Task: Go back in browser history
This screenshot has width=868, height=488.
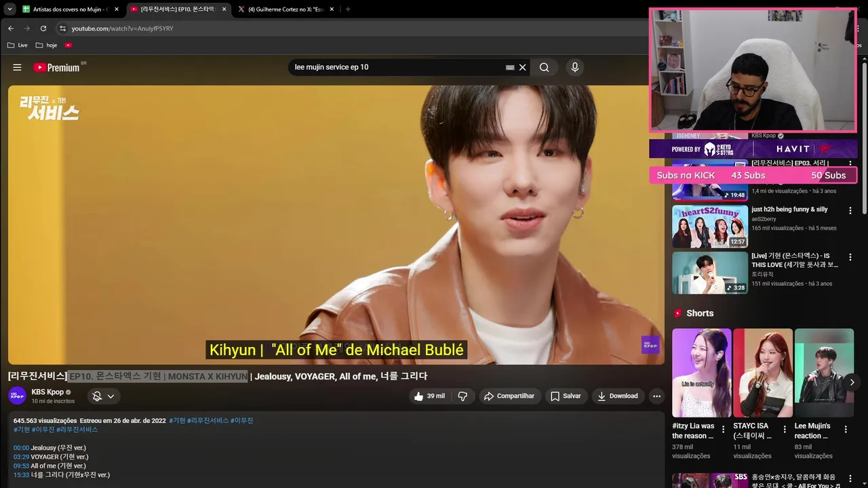Action: [x=11, y=28]
